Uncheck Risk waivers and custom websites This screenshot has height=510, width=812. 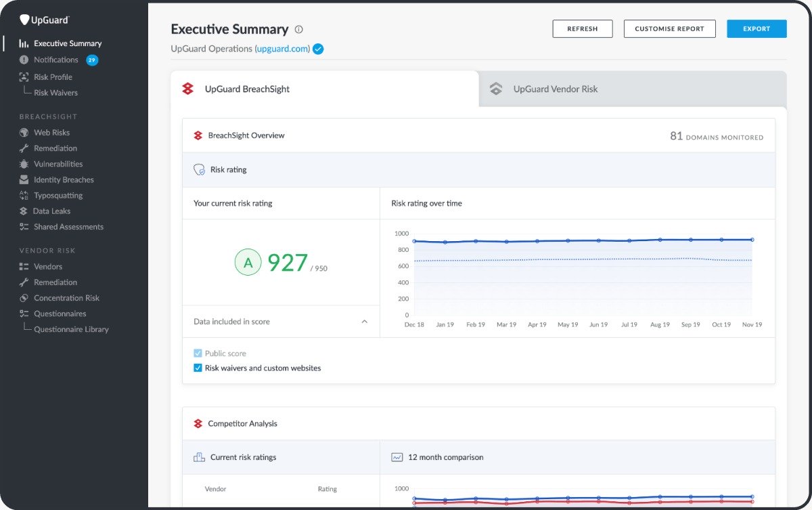[x=198, y=368]
